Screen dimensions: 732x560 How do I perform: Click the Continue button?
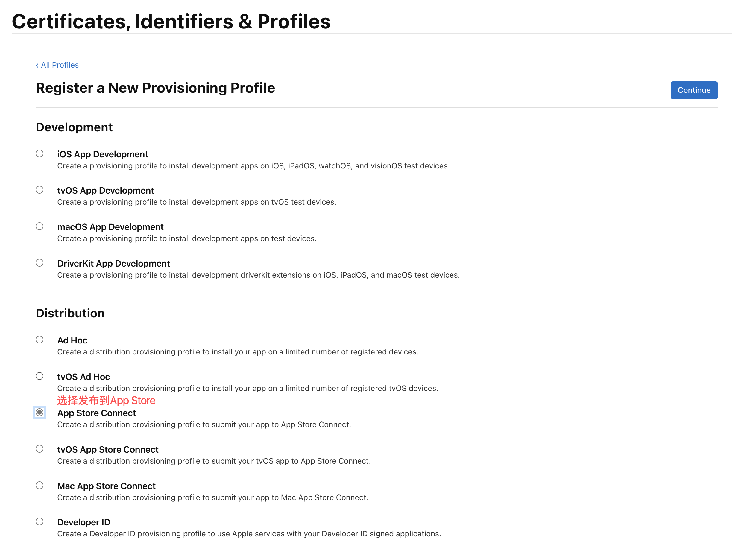click(x=694, y=90)
